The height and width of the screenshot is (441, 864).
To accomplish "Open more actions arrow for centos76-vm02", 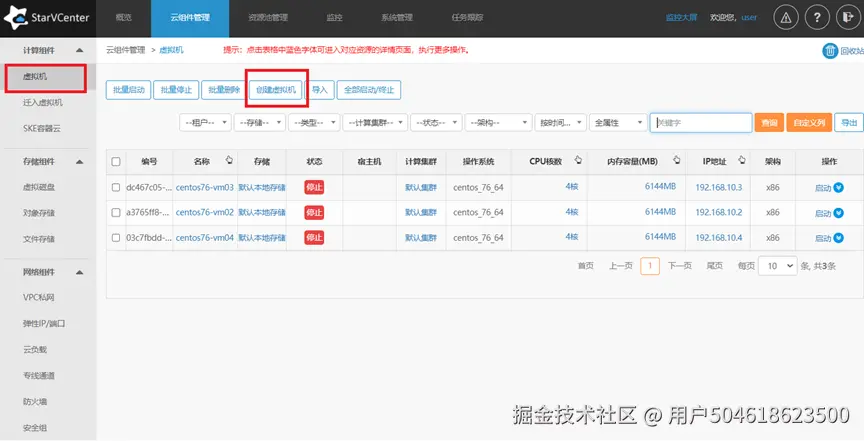I will point(839,213).
